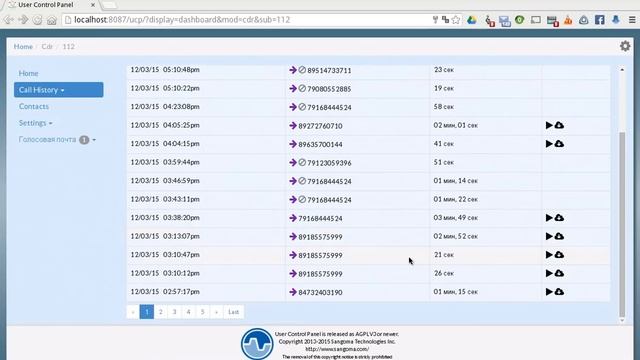Download recording of 03:38:20pm call

coord(559,218)
